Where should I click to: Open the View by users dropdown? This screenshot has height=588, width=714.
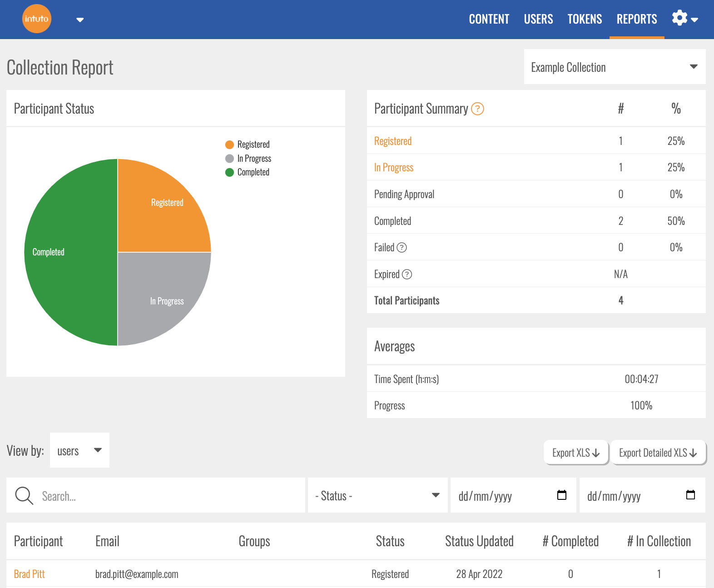(79, 450)
